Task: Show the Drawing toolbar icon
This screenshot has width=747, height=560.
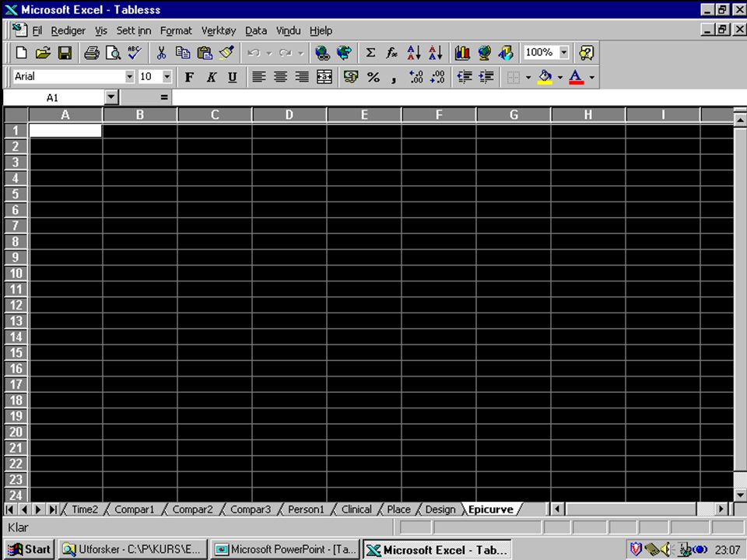Action: coord(506,52)
